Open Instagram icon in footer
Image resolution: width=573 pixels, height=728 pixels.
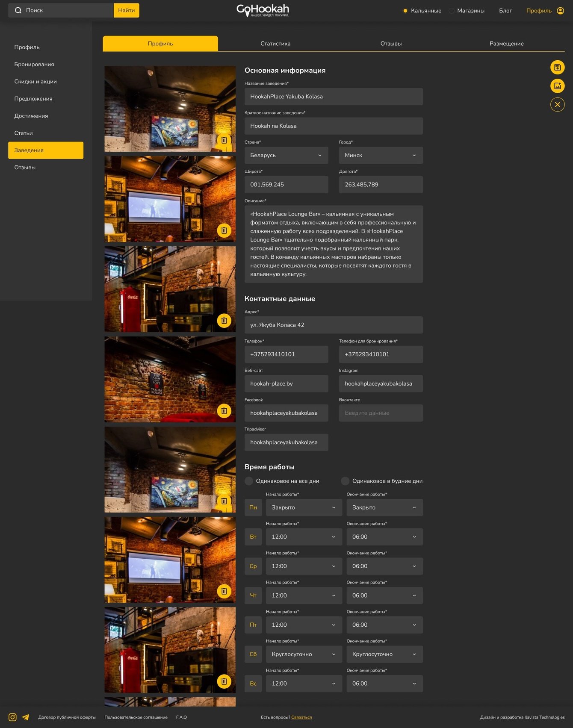coord(13,717)
